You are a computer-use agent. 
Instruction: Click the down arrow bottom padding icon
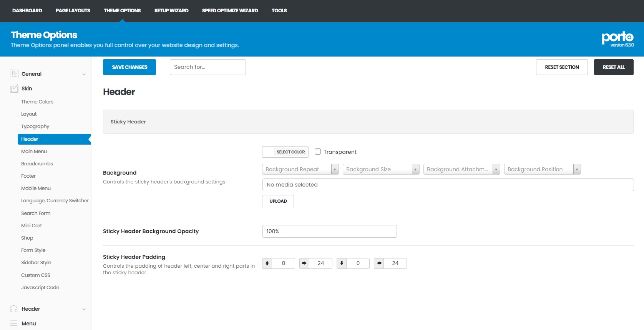tap(342, 263)
